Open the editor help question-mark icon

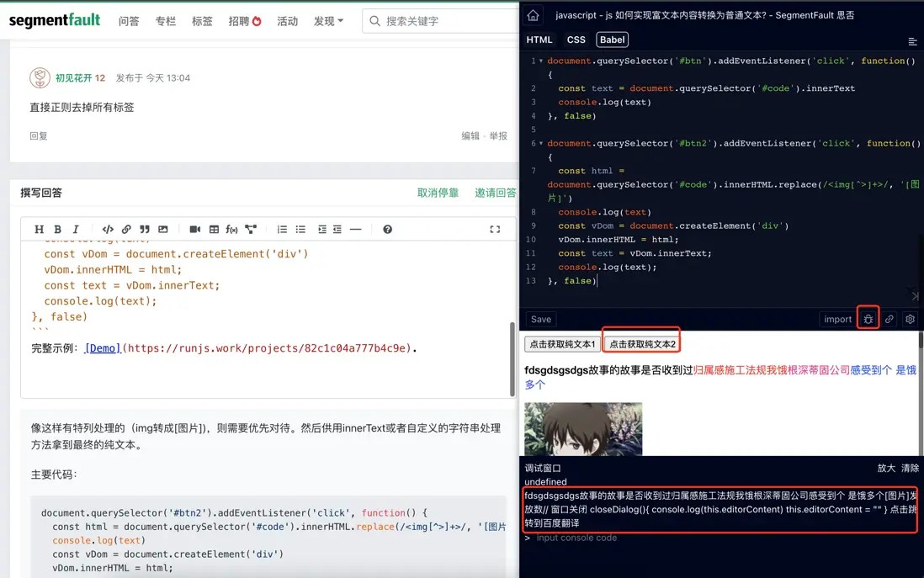click(387, 229)
